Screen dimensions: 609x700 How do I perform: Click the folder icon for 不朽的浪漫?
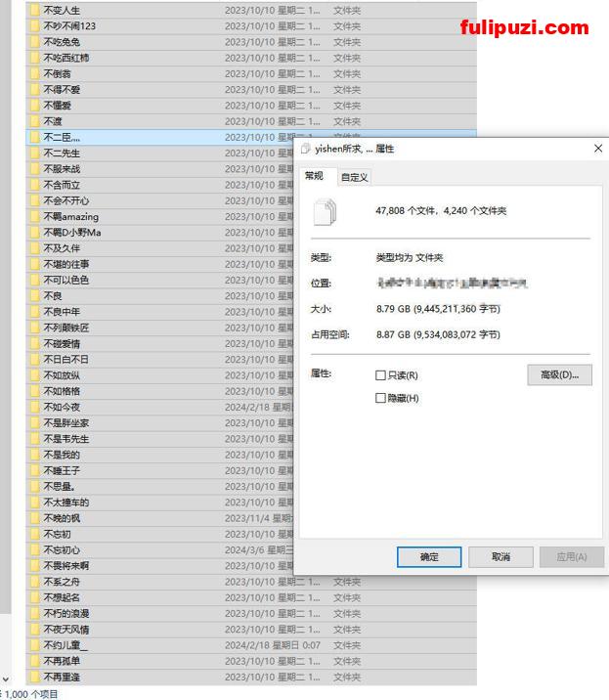coord(34,613)
